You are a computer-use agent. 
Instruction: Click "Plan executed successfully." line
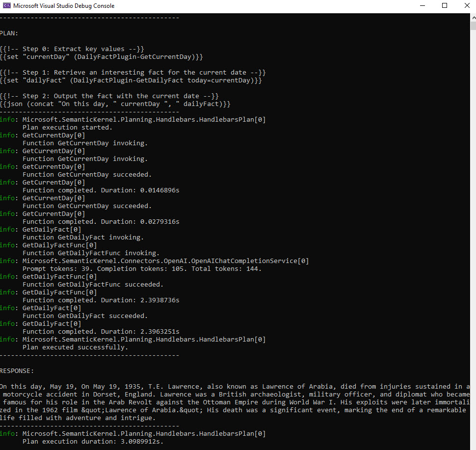[75, 347]
